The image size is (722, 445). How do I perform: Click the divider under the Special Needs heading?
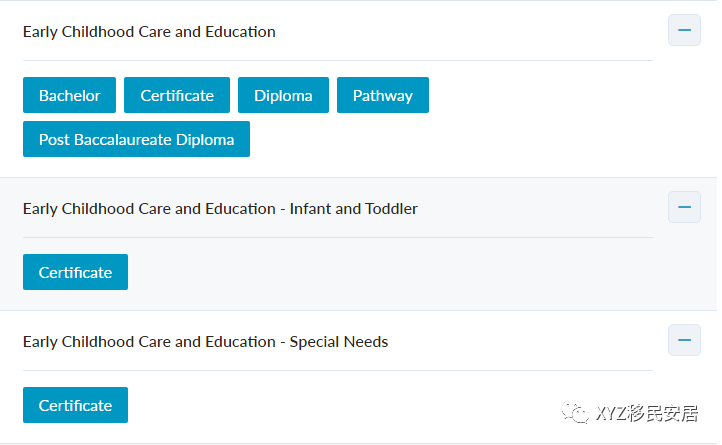[338, 370]
